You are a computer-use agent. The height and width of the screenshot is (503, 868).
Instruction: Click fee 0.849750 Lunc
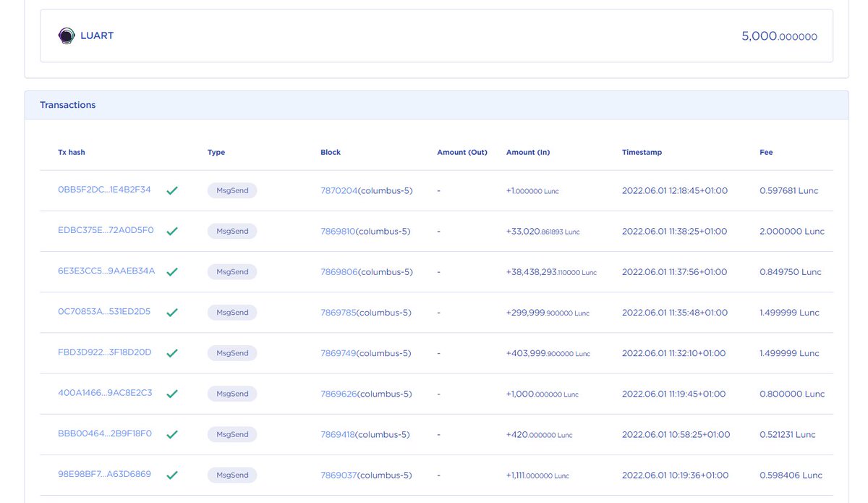pyautogui.click(x=791, y=271)
